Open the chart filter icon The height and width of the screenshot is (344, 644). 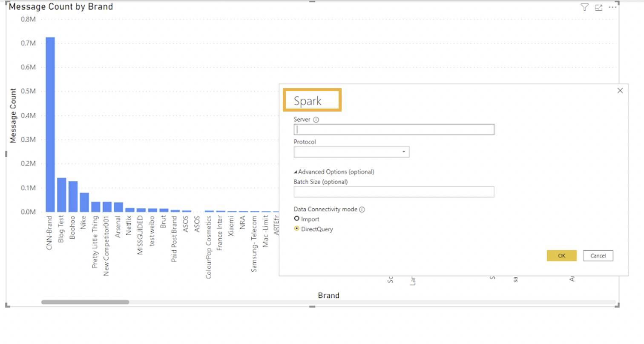point(584,7)
